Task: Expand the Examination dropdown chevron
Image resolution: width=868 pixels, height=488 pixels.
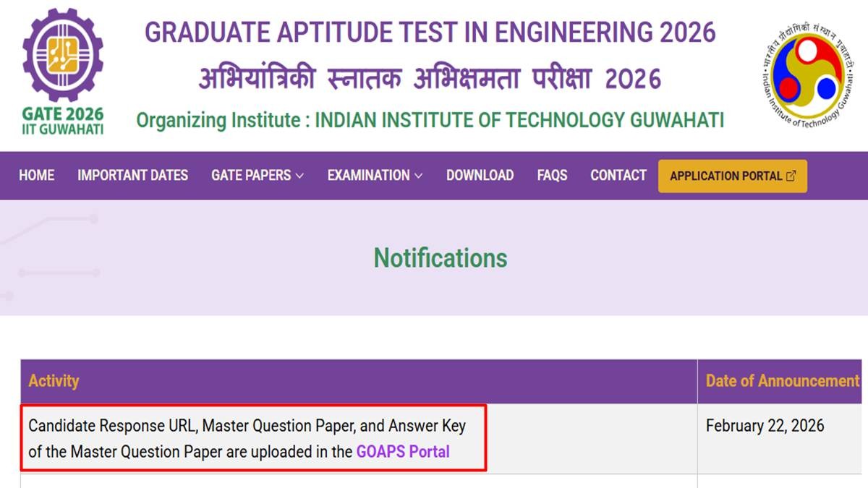Action: point(418,176)
